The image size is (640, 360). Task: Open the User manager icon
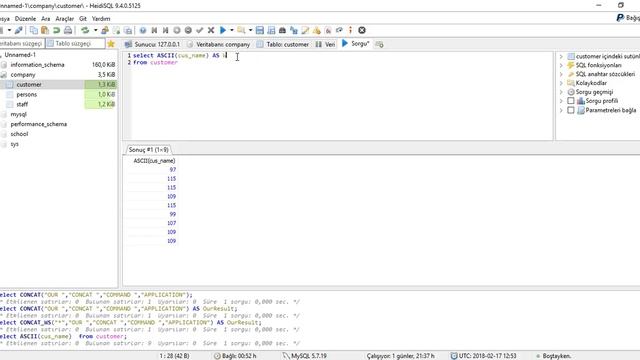(105, 30)
